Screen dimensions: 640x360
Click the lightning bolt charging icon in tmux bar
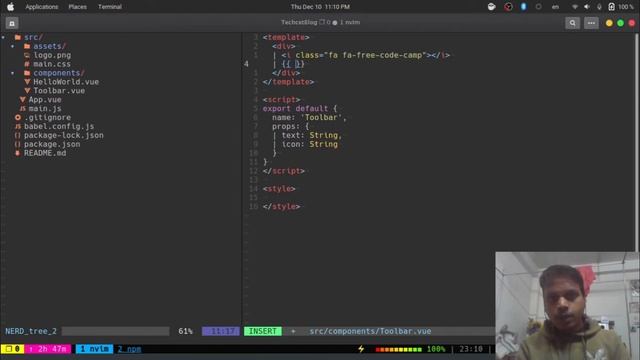click(x=361, y=349)
